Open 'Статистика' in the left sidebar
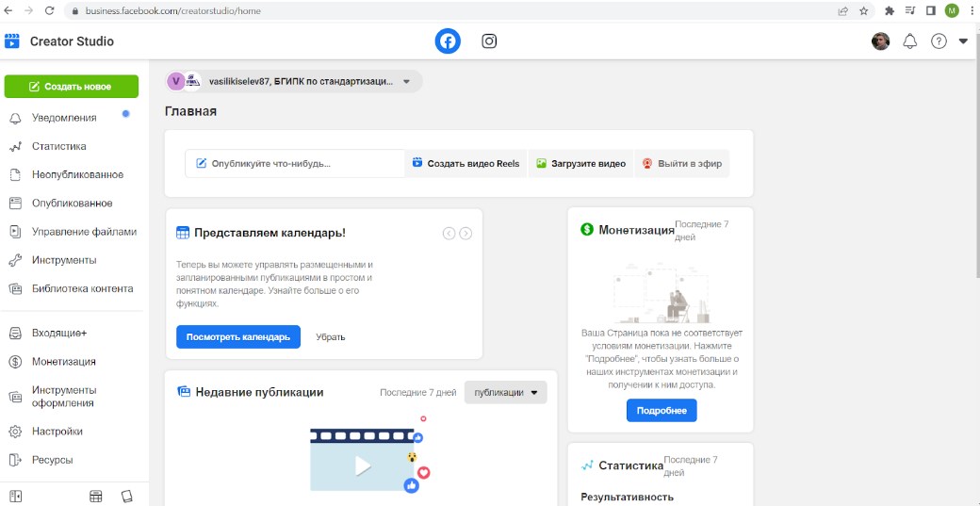 [x=58, y=146]
